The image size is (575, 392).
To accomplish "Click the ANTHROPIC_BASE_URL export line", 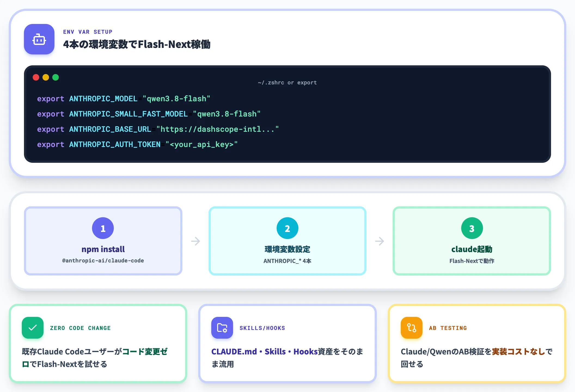I will coord(158,129).
